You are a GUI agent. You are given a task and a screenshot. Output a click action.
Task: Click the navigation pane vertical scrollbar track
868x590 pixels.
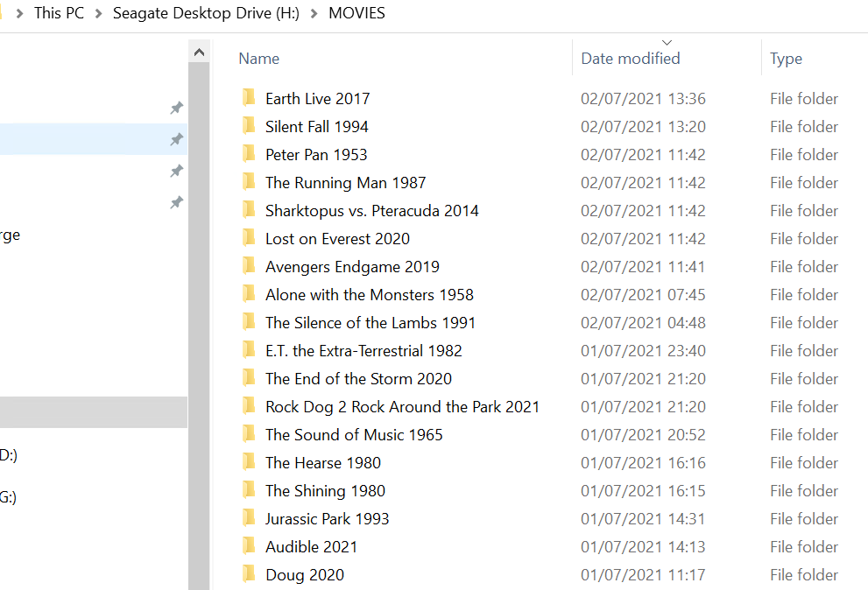click(x=200, y=326)
